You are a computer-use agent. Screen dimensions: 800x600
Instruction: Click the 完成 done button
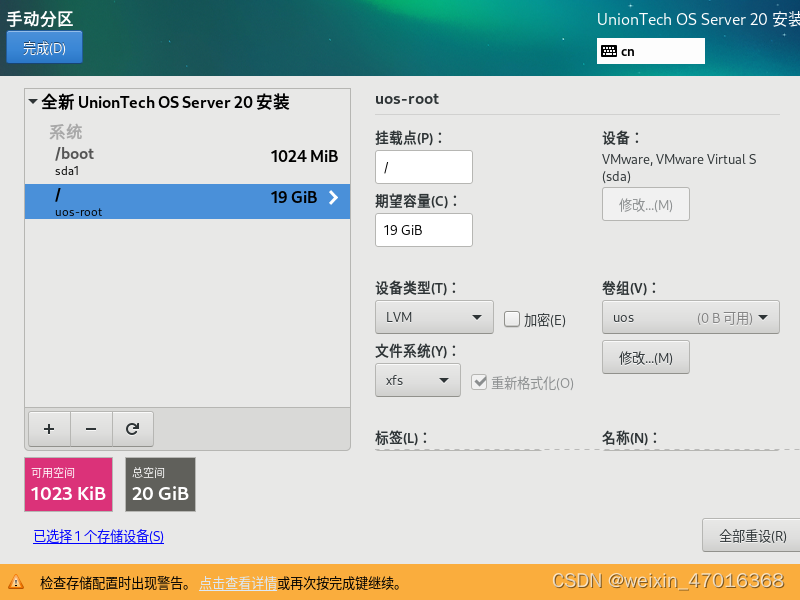pyautogui.click(x=44, y=47)
